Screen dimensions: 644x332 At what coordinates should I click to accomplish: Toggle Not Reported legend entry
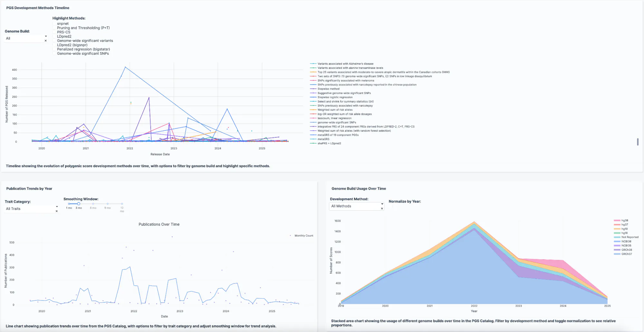click(x=626, y=237)
